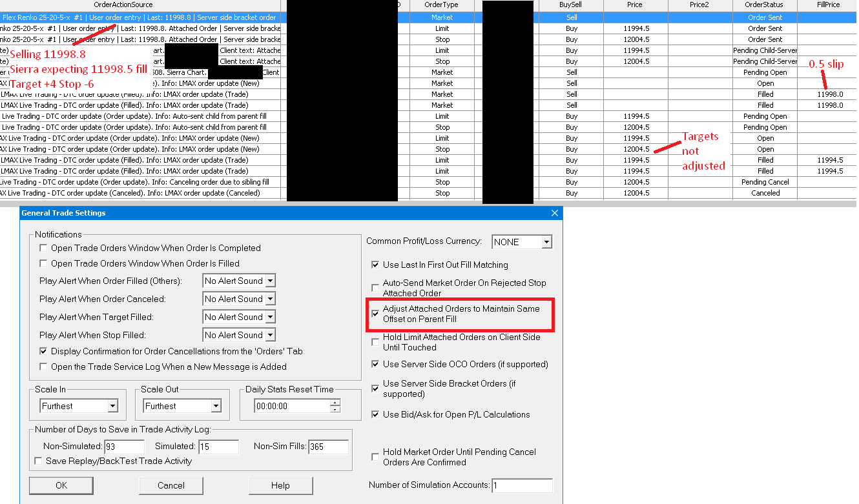Open Play Alert When Stop Filled dropdown
This screenshot has width=859, height=504.
[270, 335]
